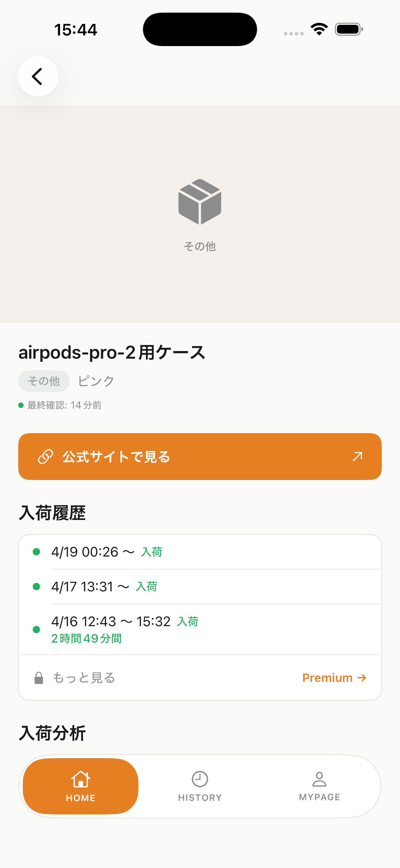The width and height of the screenshot is (400, 868).
Task: Switch to the HISTORY tab label
Action: click(200, 797)
